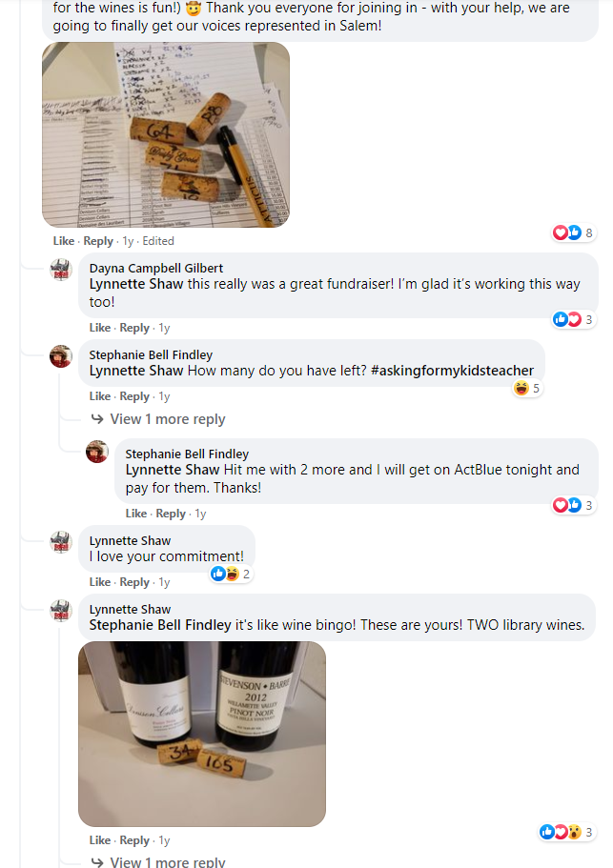Open the #askingformykidsteacher hashtag
613x868 pixels.
pos(453,371)
